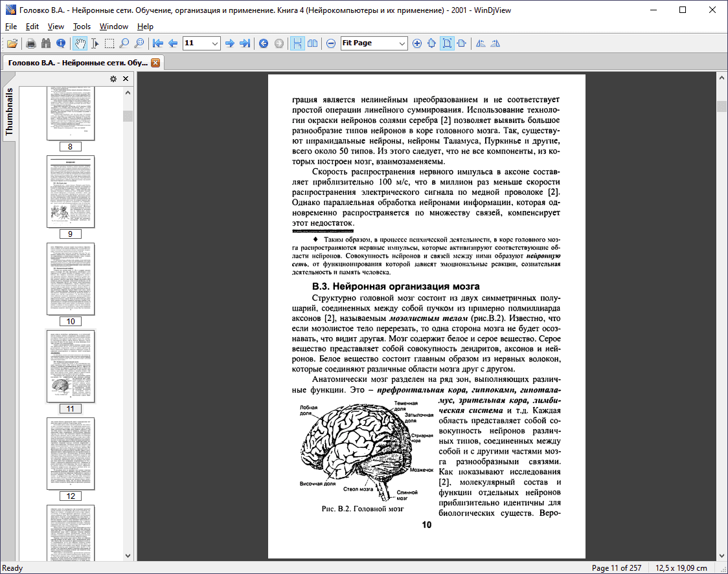
Task: Click the document vertical scrollbar thumb
Action: [x=722, y=106]
